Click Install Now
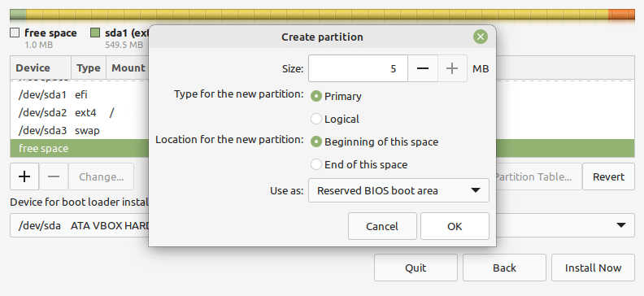 click(x=593, y=268)
